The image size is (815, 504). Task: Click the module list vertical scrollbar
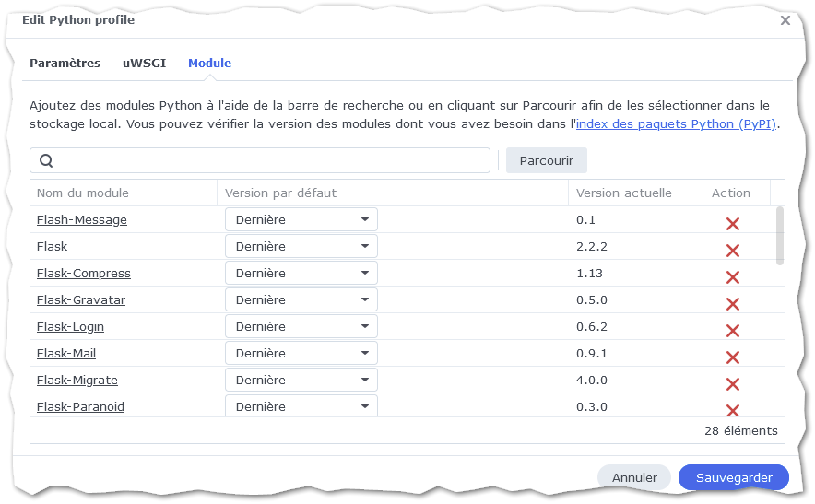coord(780,236)
